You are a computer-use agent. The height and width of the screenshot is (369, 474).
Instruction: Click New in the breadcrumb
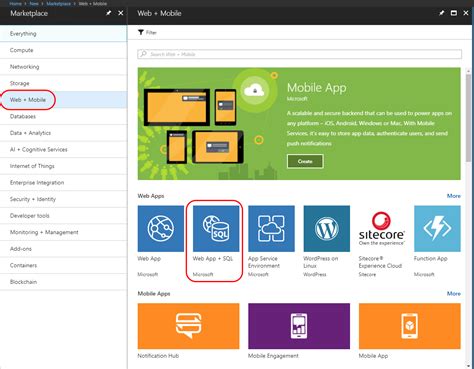tap(34, 3)
